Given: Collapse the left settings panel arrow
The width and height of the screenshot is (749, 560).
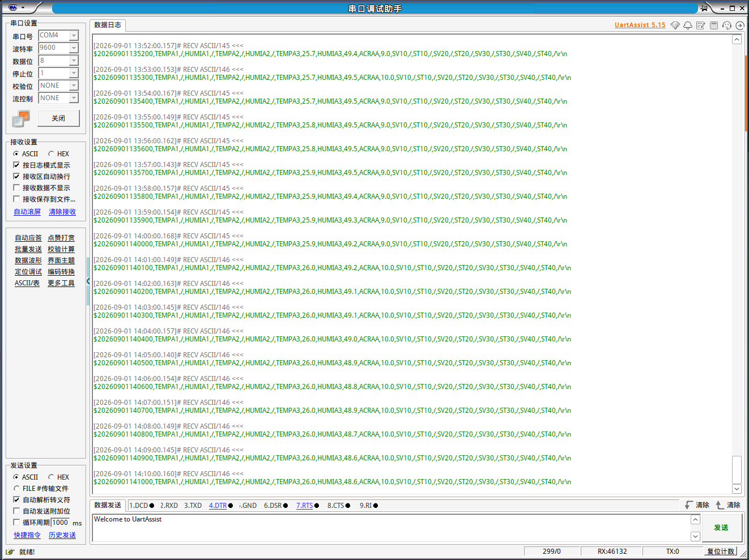Looking at the screenshot, I should [88, 281].
